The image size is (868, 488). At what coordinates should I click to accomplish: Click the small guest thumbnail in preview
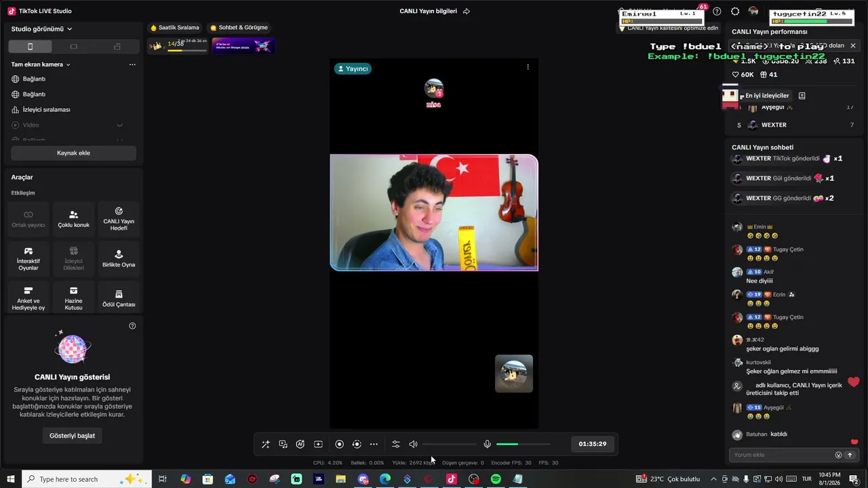(x=514, y=373)
